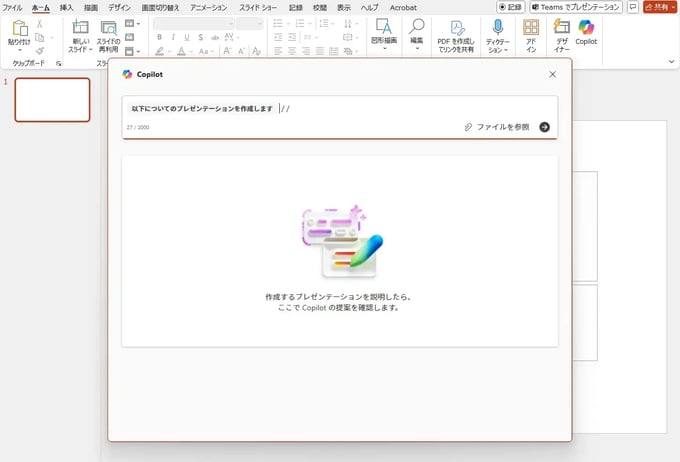Click the reset slide icon

[130, 37]
